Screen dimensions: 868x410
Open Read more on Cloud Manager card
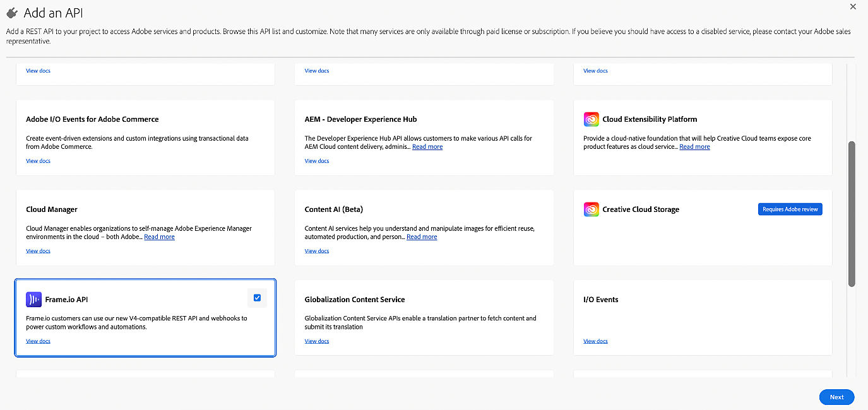click(x=159, y=237)
